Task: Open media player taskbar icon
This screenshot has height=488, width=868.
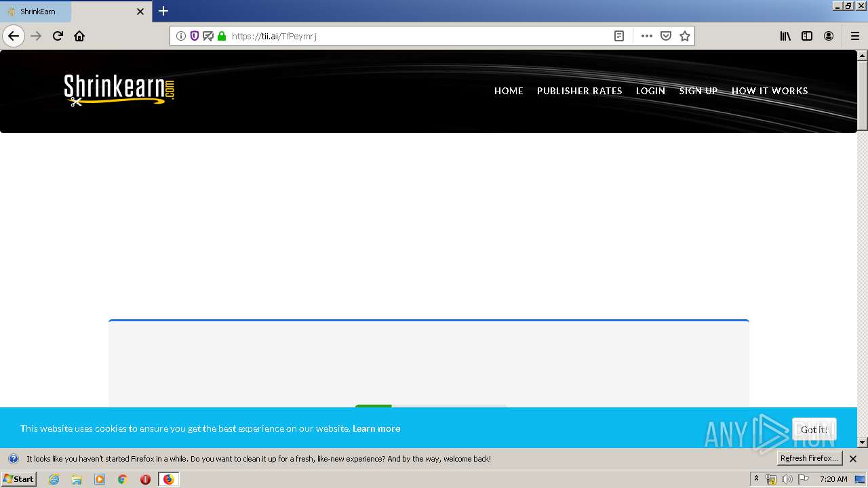Action: [100, 479]
